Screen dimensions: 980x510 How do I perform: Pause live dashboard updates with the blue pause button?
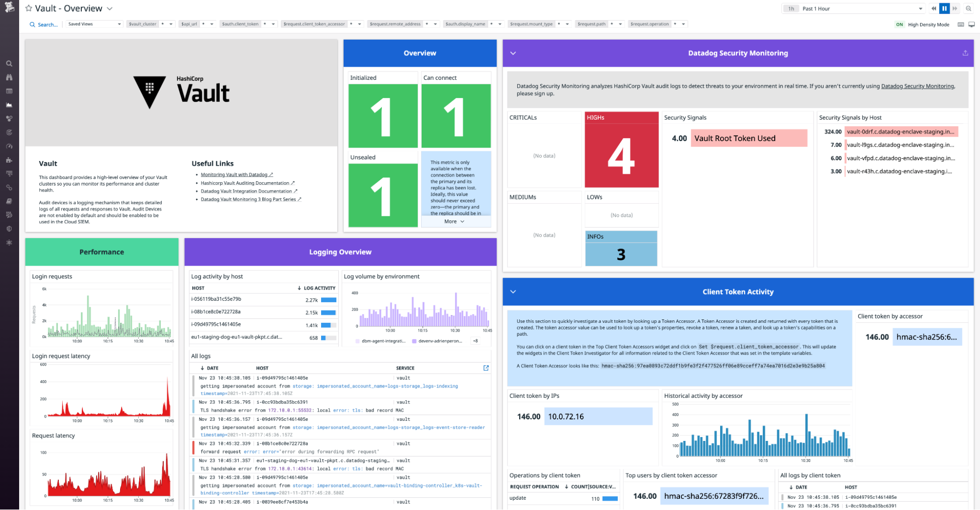click(944, 8)
